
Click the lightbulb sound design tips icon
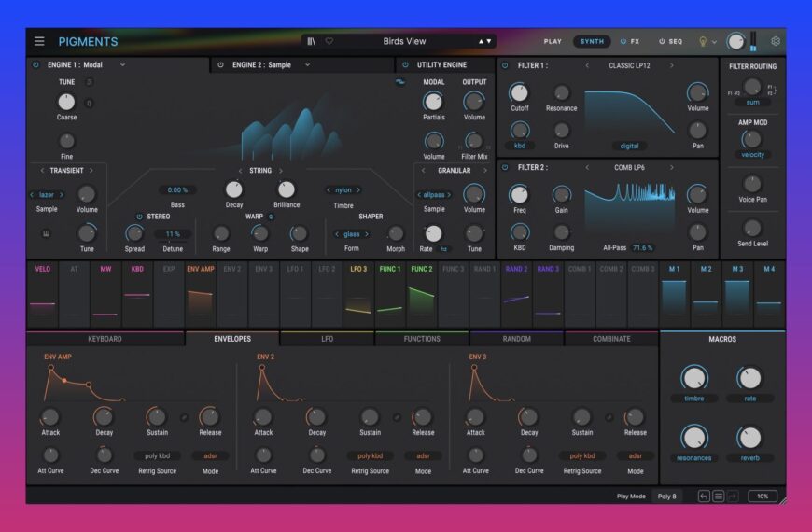tap(703, 41)
